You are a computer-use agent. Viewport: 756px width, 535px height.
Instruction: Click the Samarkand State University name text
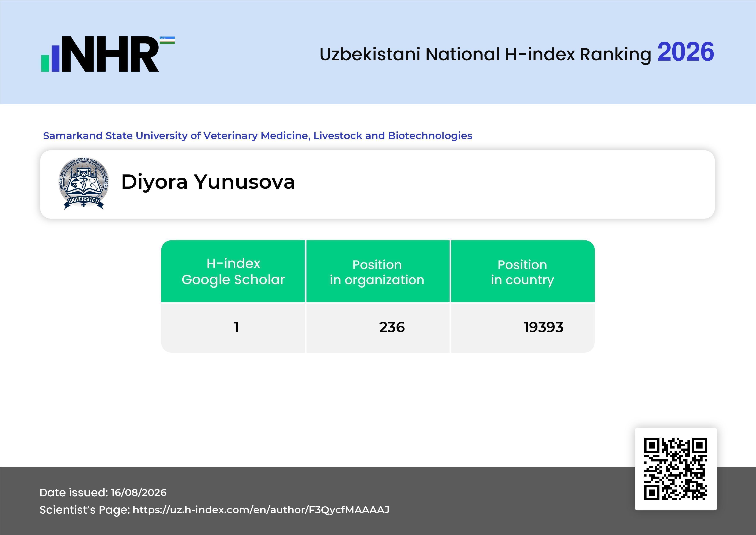click(258, 136)
